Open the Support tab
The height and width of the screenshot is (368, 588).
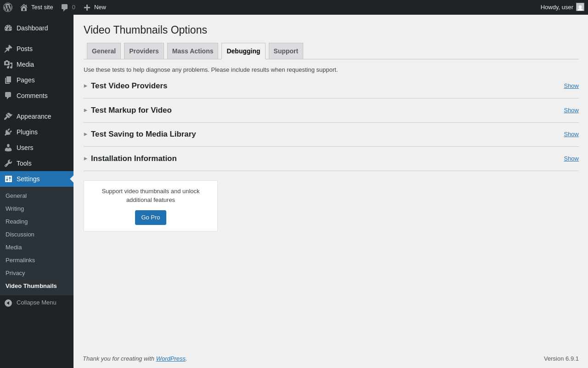click(286, 51)
